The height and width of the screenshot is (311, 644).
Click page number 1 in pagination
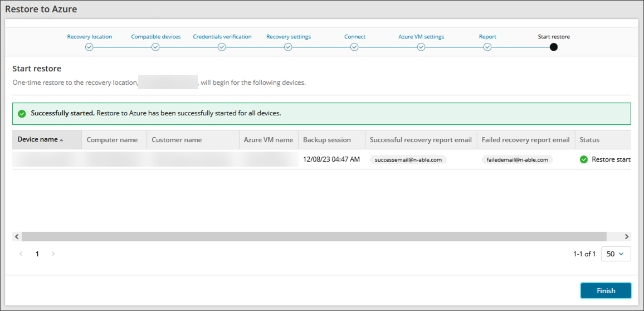37,254
